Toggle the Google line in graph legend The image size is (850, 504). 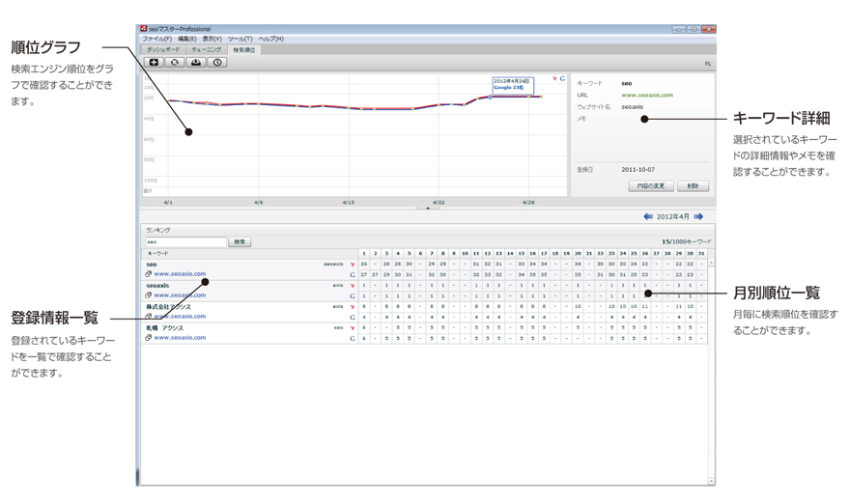[562, 77]
